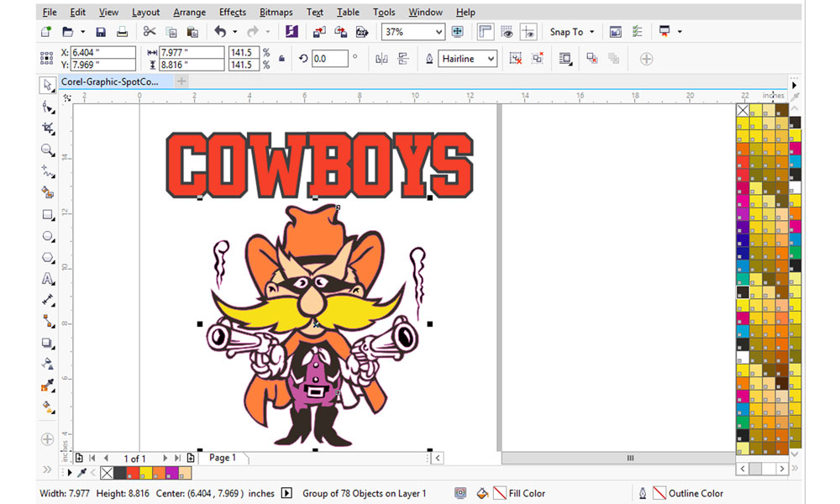Viewport: 840px width, 504px height.
Task: Click the COWBOYS text graphic
Action: (x=320, y=165)
